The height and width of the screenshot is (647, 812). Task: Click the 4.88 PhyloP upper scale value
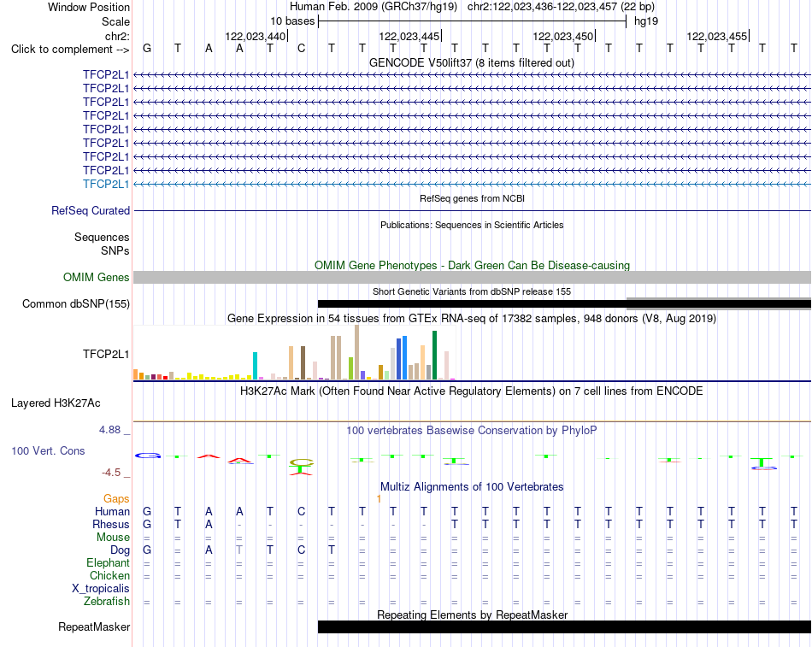(109, 430)
